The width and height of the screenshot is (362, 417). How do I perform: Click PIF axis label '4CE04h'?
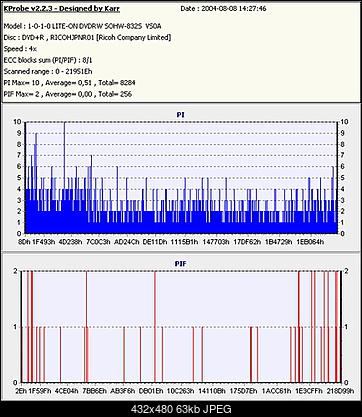67,391
